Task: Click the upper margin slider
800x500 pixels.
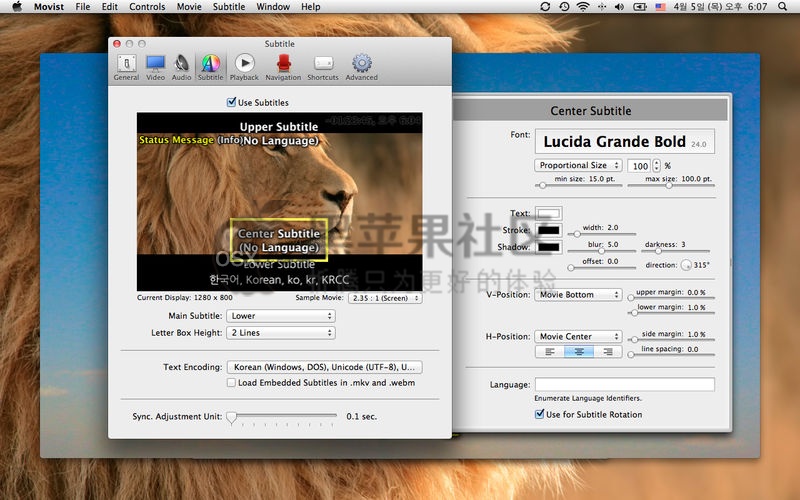Action: (671, 297)
